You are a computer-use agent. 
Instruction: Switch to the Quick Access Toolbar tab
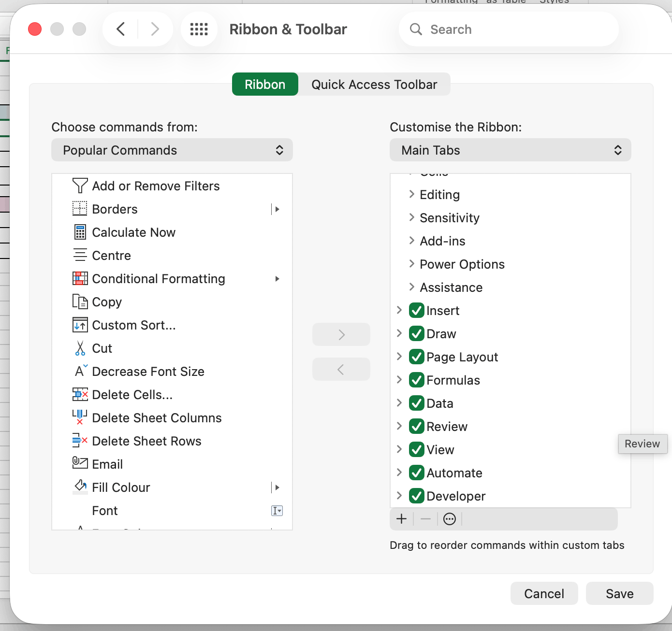pos(374,84)
